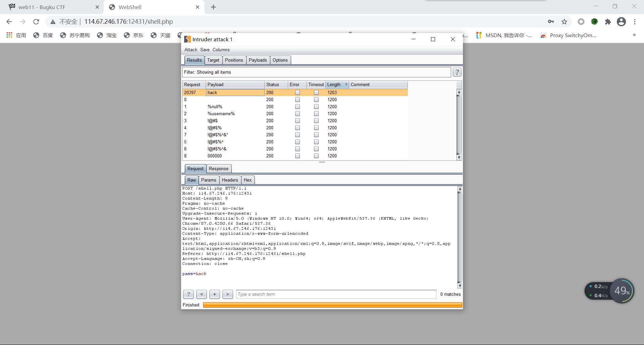644x345 pixels.
Task: Open the Chrome three-dot menu
Action: click(x=635, y=22)
